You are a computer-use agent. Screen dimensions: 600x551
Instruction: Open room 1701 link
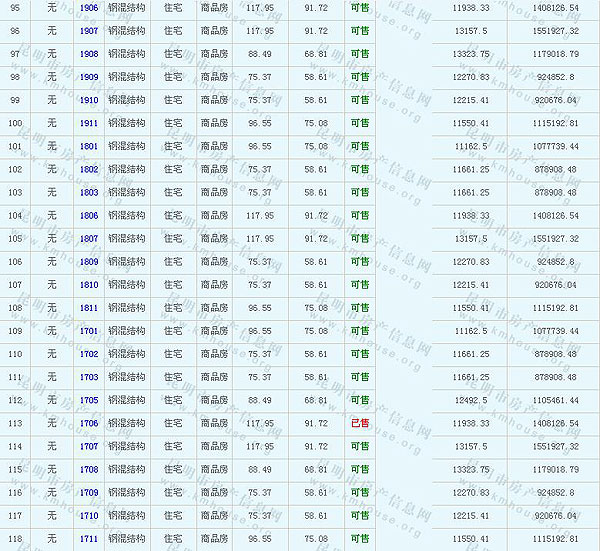coord(89,331)
